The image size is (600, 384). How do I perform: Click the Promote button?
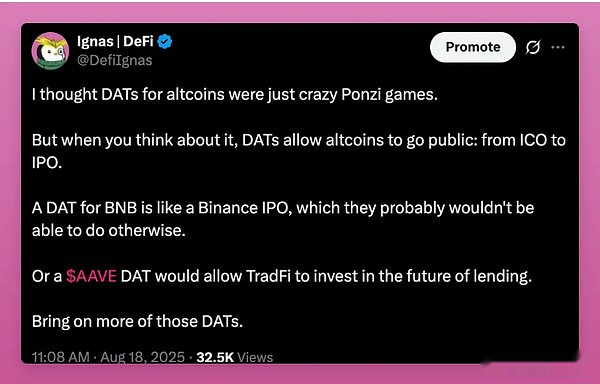473,47
